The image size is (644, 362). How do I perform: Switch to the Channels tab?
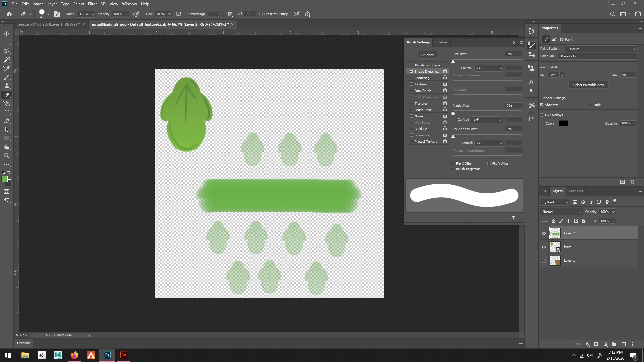pyautogui.click(x=575, y=191)
